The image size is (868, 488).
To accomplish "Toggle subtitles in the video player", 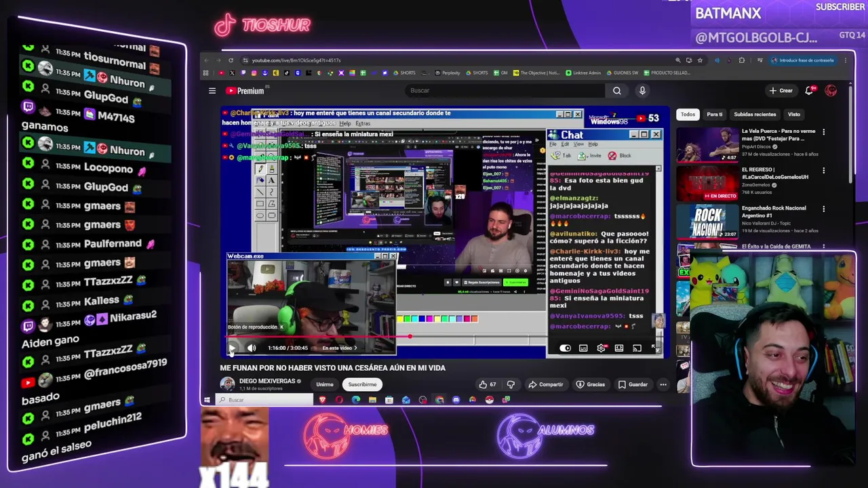I will point(583,348).
